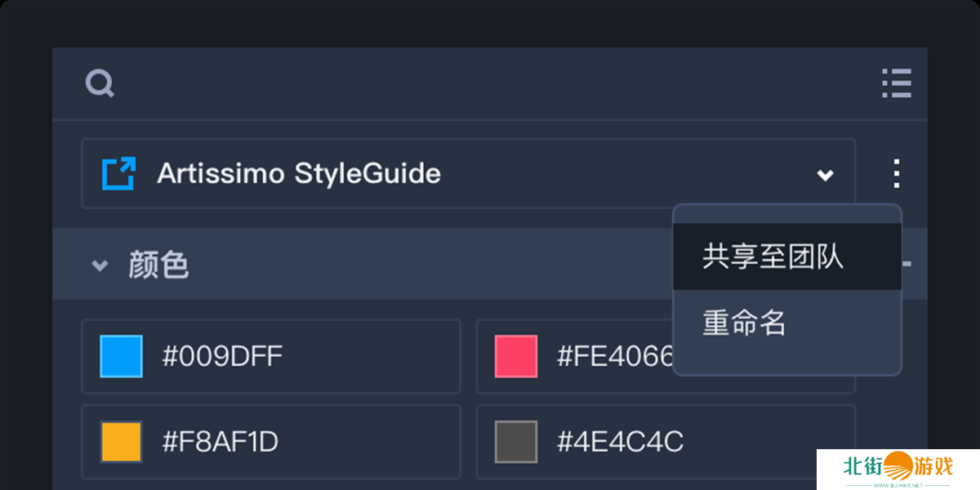
Task: Choose 重命名 in the context menu
Action: tap(744, 323)
